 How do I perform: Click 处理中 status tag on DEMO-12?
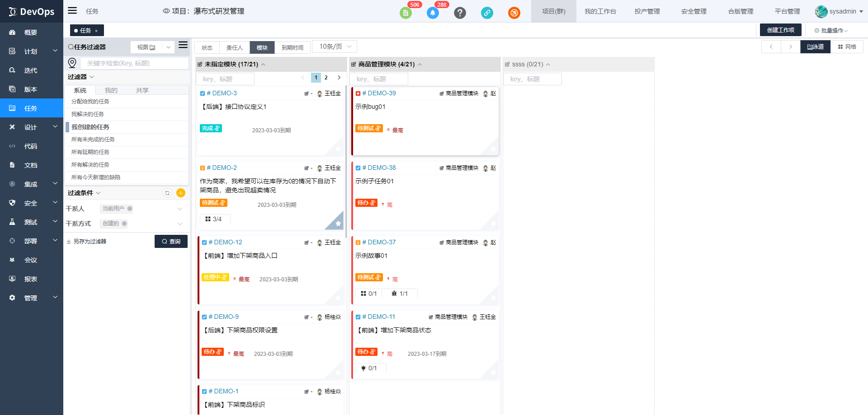point(215,277)
